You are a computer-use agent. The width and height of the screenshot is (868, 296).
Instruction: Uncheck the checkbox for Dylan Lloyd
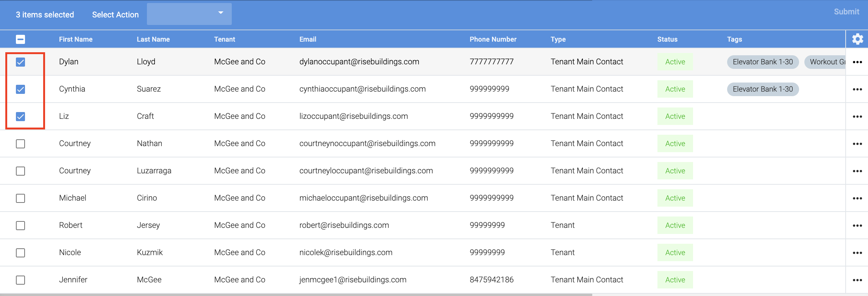(x=20, y=62)
